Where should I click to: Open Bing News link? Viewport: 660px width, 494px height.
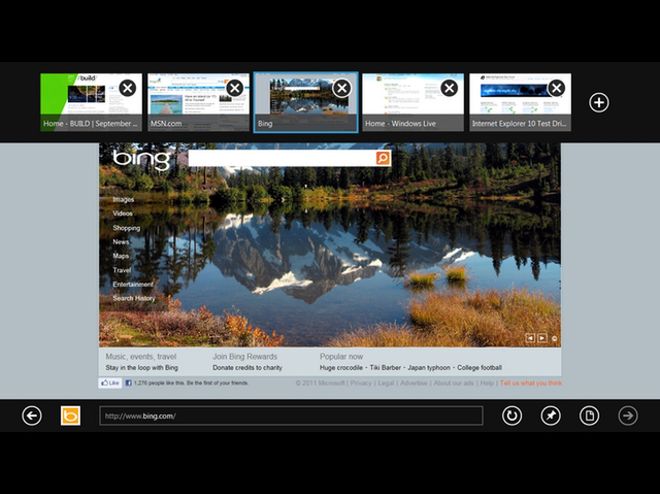[x=121, y=242]
